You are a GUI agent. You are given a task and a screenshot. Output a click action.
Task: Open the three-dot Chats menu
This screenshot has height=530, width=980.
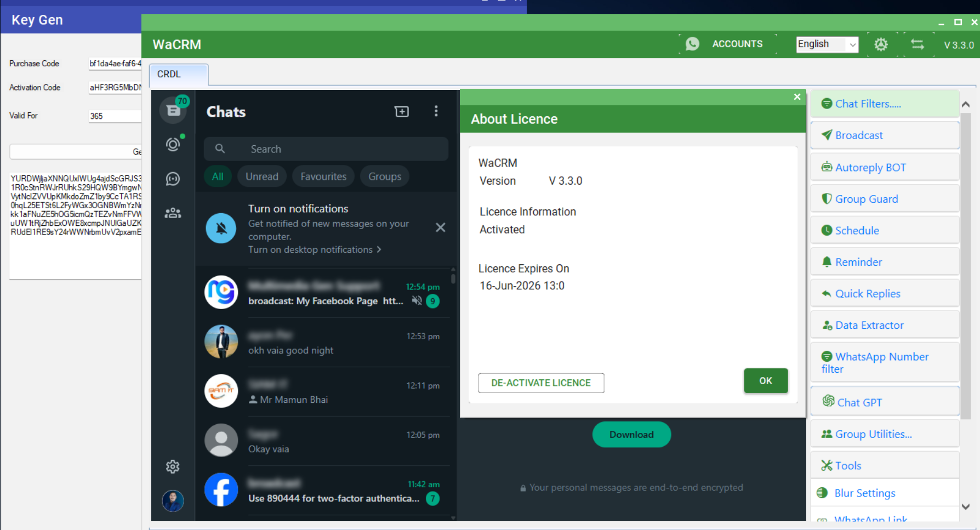pos(436,111)
